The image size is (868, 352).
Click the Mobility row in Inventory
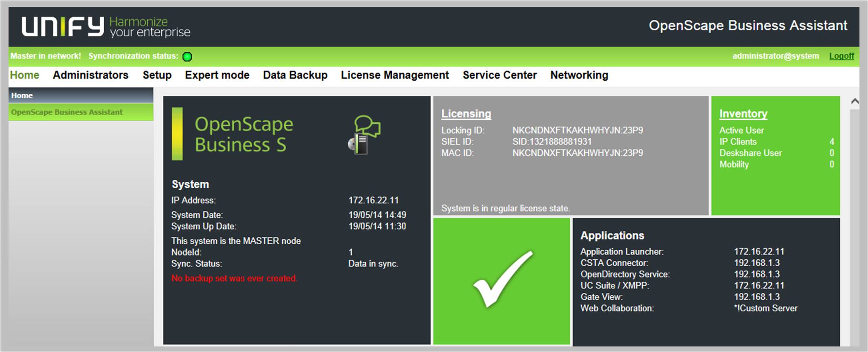pos(777,164)
